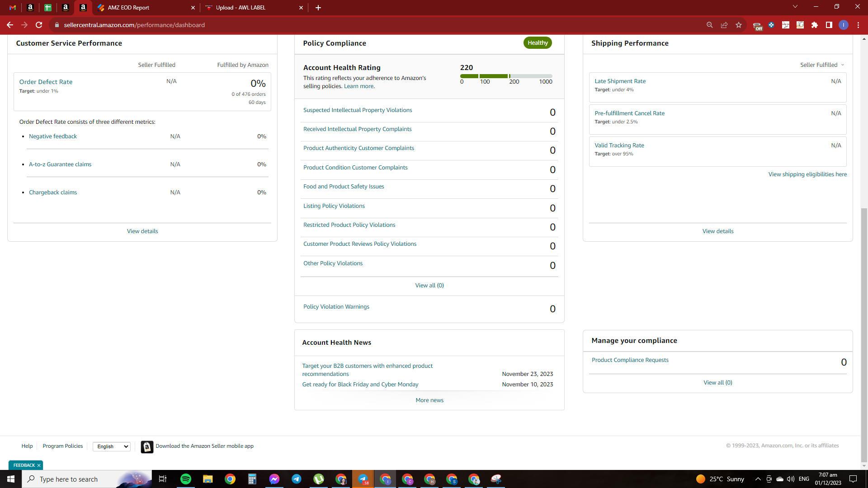This screenshot has height=488, width=868.
Task: Open the Chrome three-dot menu
Action: pyautogui.click(x=858, y=25)
